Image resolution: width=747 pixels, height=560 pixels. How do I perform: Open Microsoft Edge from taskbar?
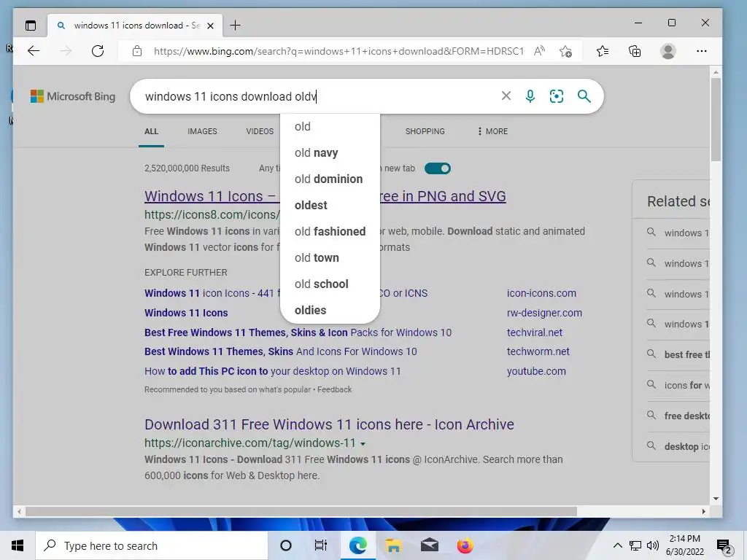357,545
